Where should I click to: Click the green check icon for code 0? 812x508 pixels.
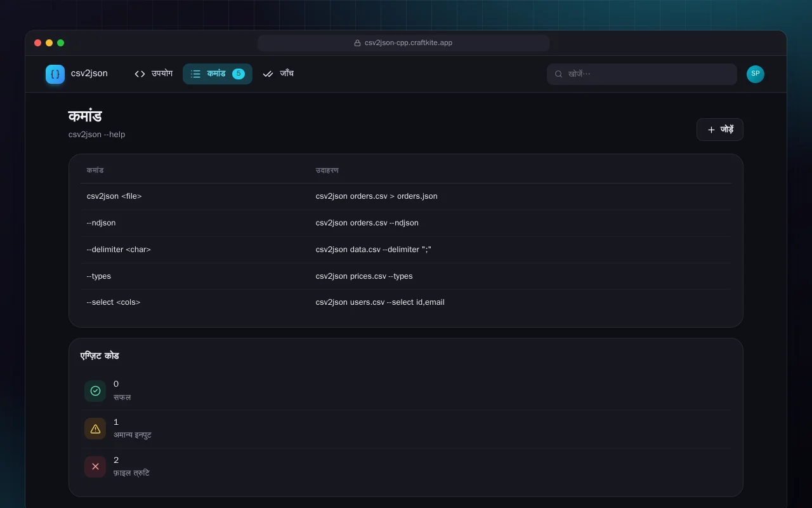pyautogui.click(x=95, y=391)
